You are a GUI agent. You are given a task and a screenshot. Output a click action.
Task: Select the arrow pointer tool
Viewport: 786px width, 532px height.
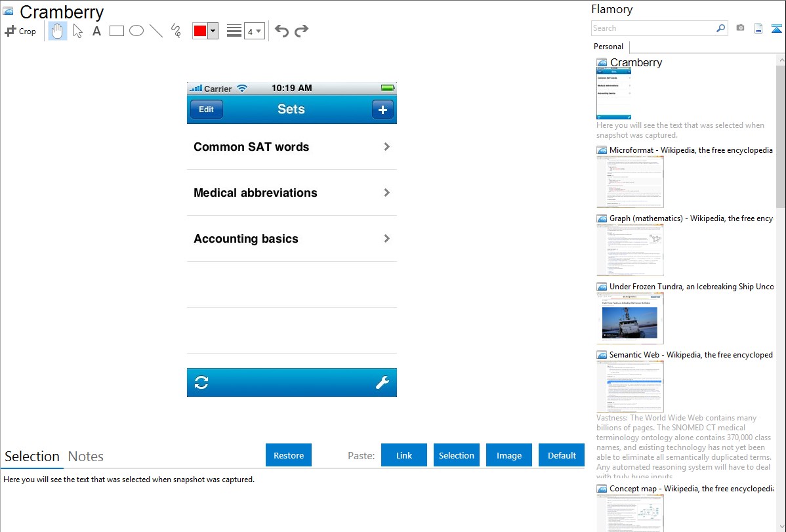tap(77, 31)
